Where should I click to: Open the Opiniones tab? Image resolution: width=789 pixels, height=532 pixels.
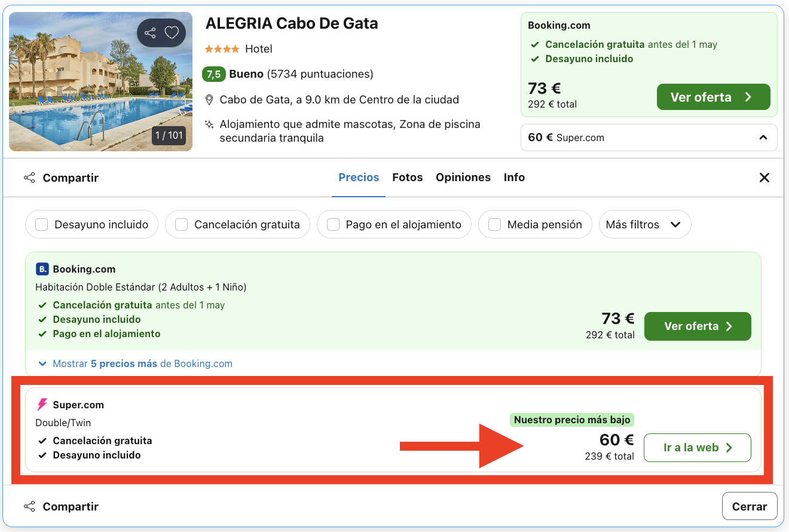(x=463, y=178)
